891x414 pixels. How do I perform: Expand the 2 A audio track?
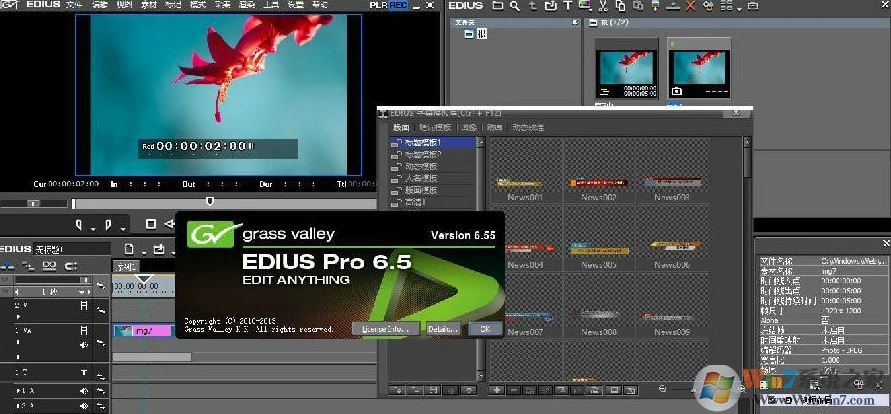pyautogui.click(x=19, y=405)
